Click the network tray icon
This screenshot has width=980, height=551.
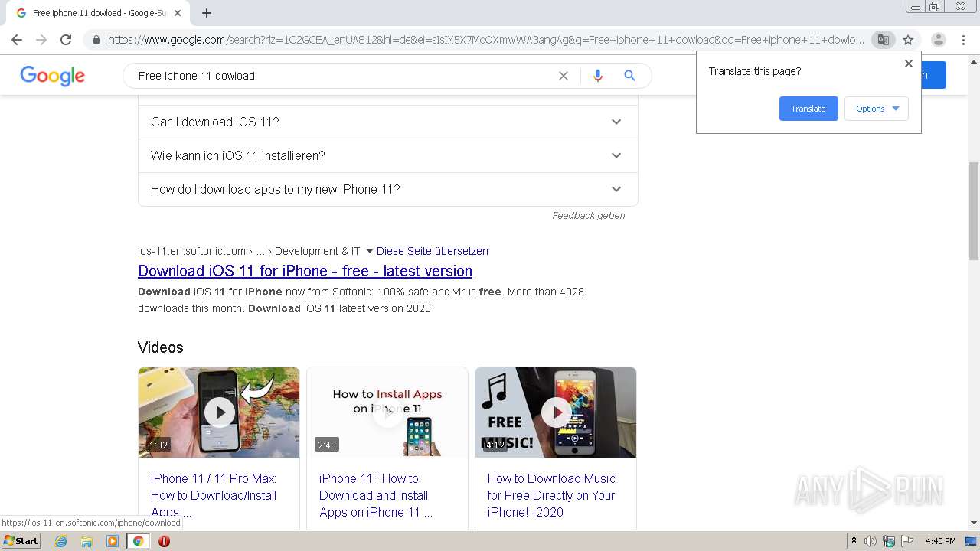click(889, 541)
